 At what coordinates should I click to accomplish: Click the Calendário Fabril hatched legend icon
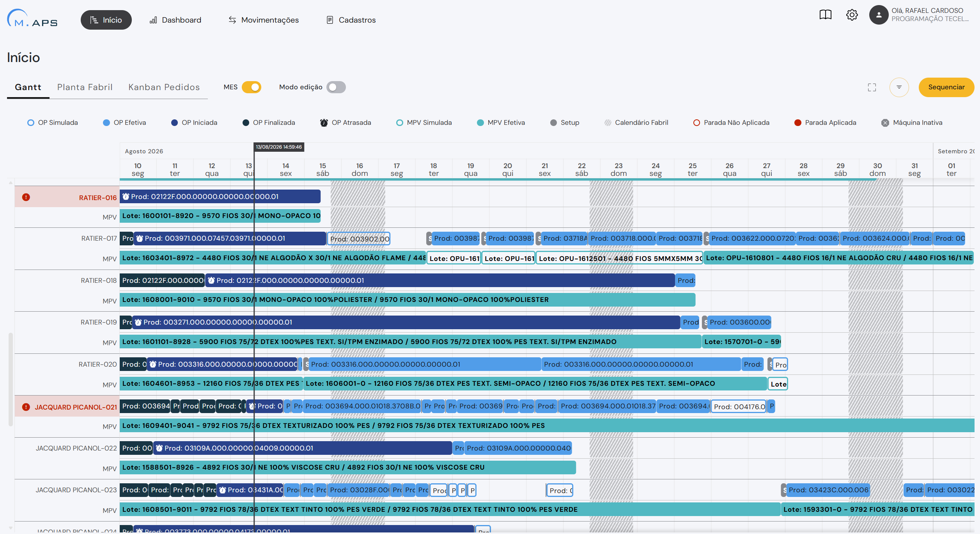608,122
